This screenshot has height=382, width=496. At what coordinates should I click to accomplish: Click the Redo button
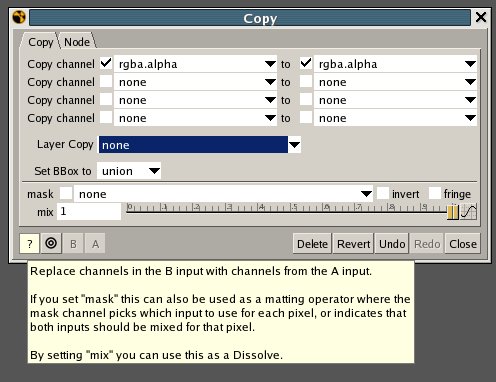pyautogui.click(x=427, y=244)
